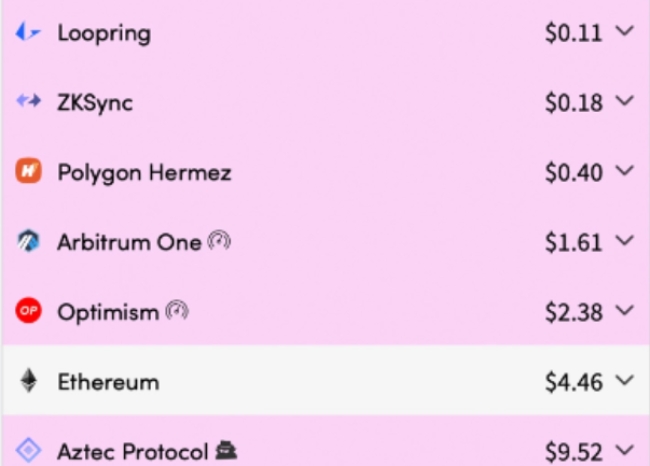The image size is (650, 466).
Task: Select the Ethereum network name
Action: click(x=108, y=381)
